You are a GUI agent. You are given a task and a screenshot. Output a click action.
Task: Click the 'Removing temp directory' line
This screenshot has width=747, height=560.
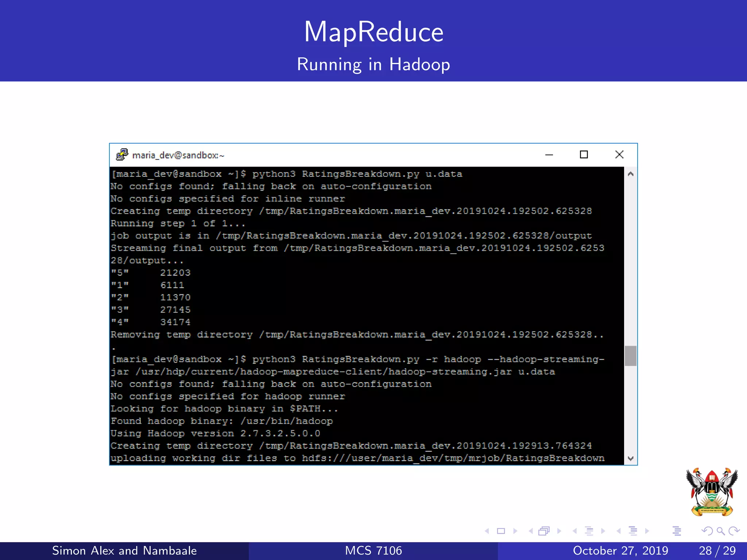(357, 335)
